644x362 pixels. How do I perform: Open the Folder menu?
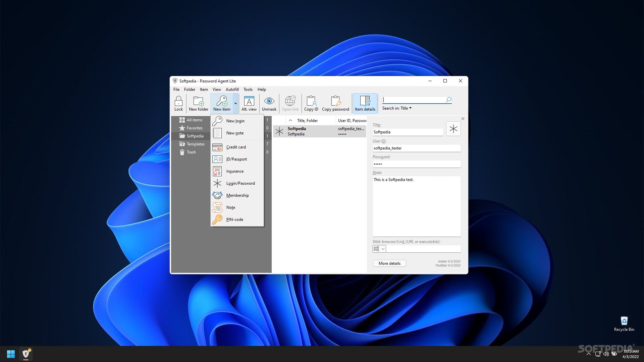click(190, 89)
